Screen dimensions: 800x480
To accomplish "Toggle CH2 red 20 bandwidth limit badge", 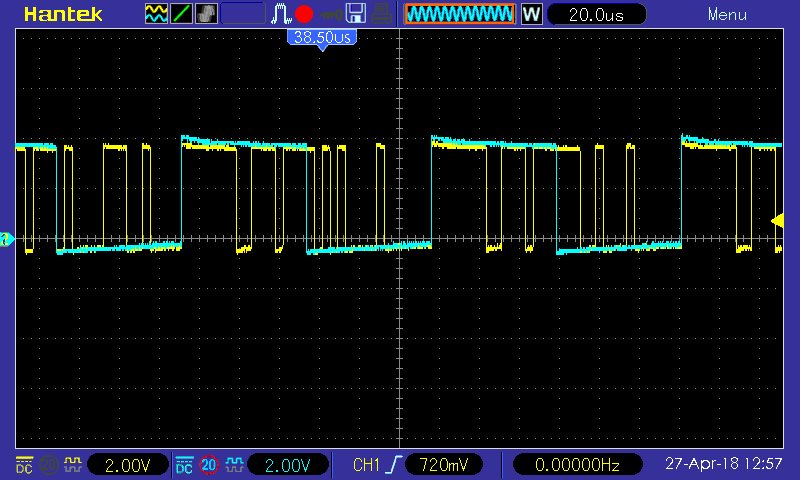I will click(208, 465).
